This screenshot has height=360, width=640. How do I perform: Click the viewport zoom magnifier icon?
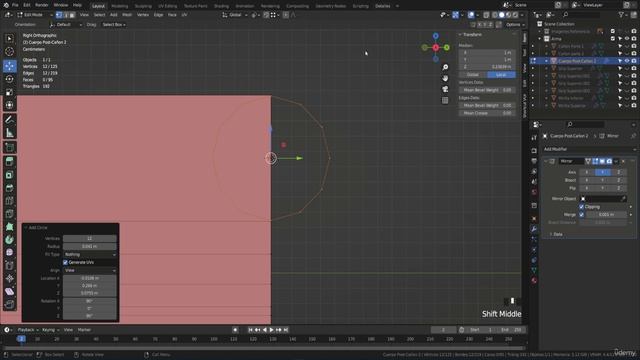[445, 67]
